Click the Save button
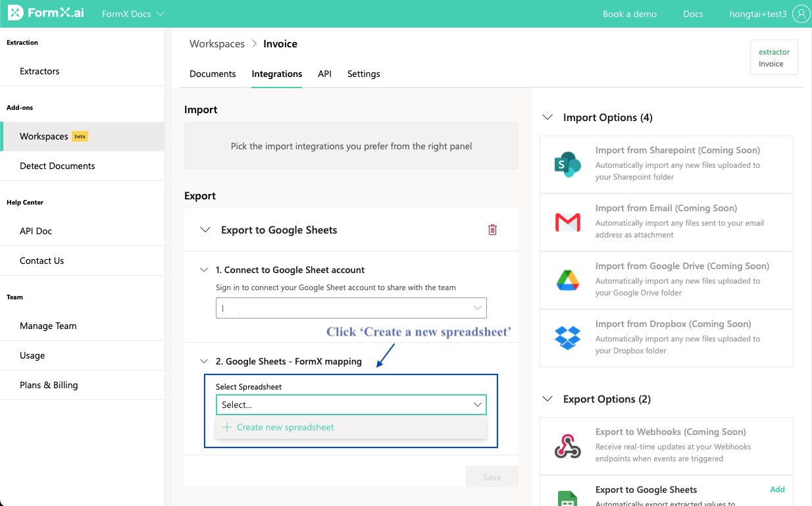Screen dimensions: 812x506 [x=492, y=477]
